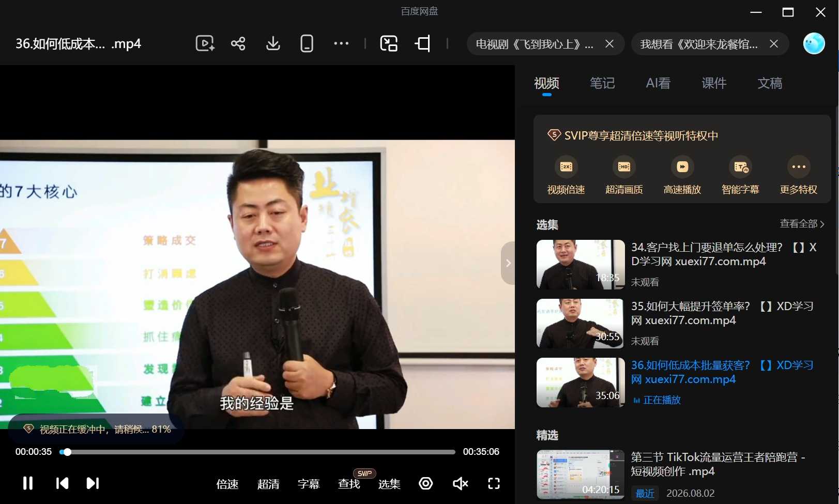Switch to the 文稿 tab
Screen dimensions: 839x504
770,83
